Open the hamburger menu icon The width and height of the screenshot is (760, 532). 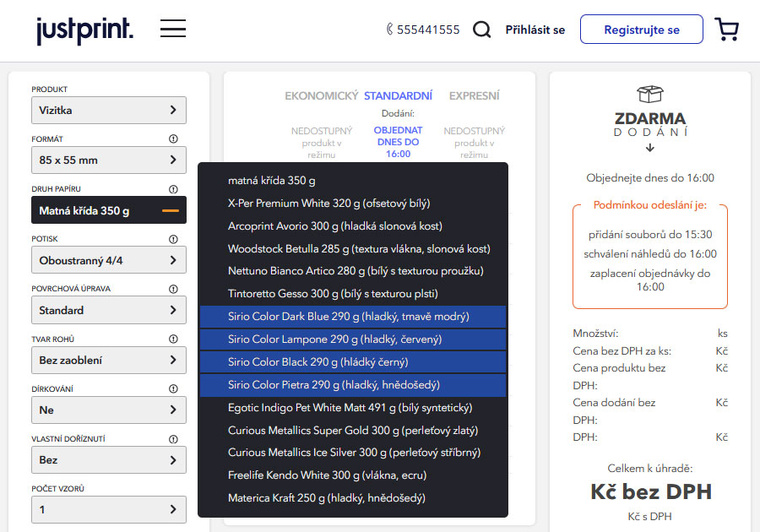click(173, 29)
